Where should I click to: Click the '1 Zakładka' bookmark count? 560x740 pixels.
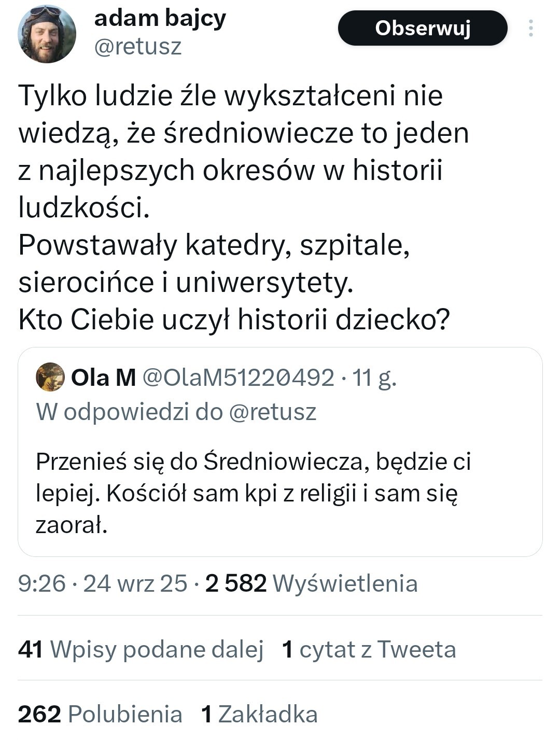click(259, 714)
